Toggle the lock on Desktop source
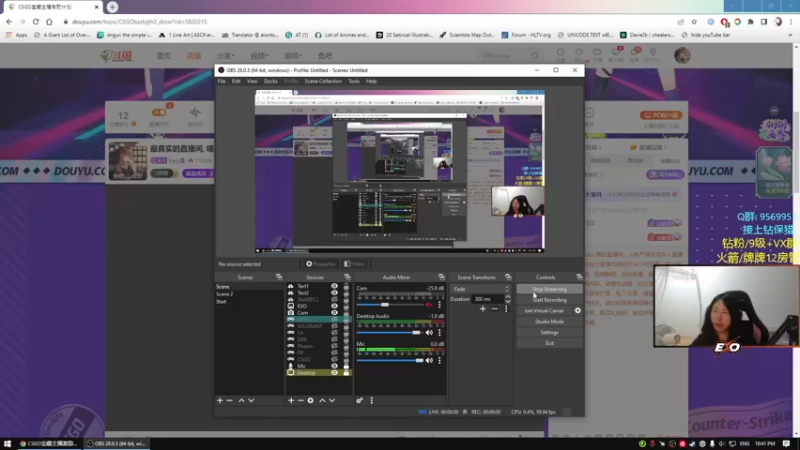The height and width of the screenshot is (450, 800). tap(346, 372)
